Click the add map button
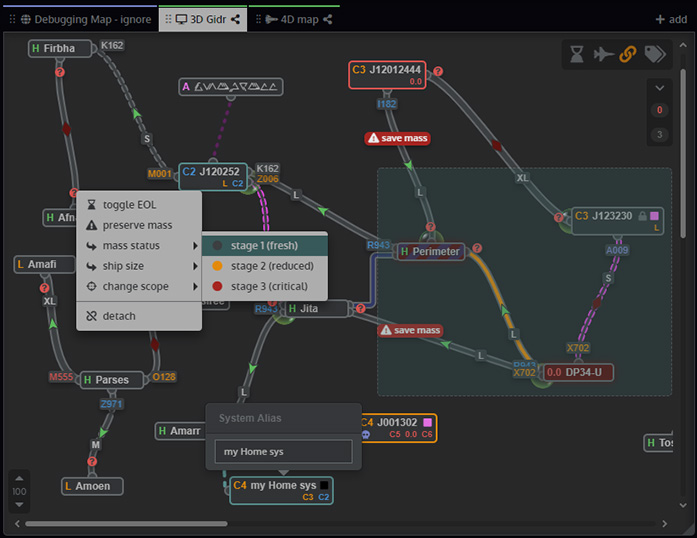 click(x=670, y=19)
